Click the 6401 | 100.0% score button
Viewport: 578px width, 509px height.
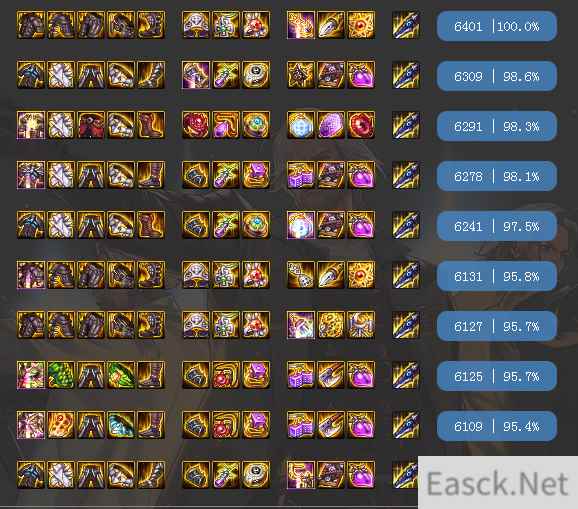point(497,26)
